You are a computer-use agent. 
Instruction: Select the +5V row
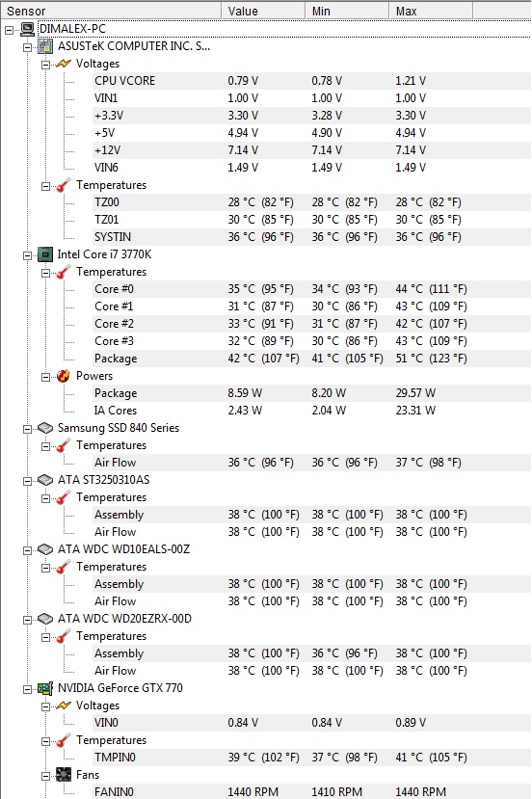click(311, 133)
